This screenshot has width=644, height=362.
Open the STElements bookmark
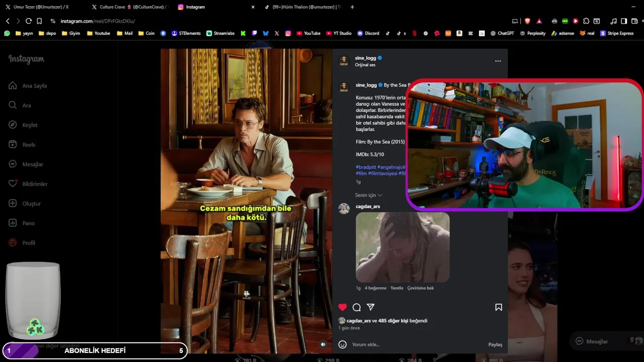pyautogui.click(x=186, y=33)
